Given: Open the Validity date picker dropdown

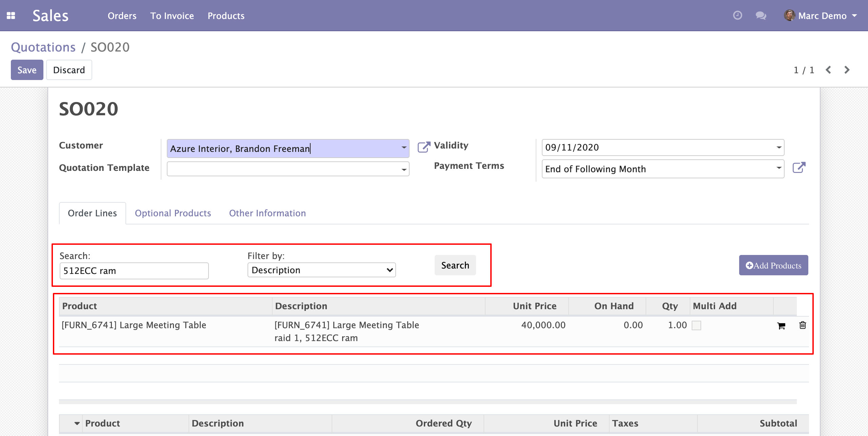Looking at the screenshot, I should (779, 147).
